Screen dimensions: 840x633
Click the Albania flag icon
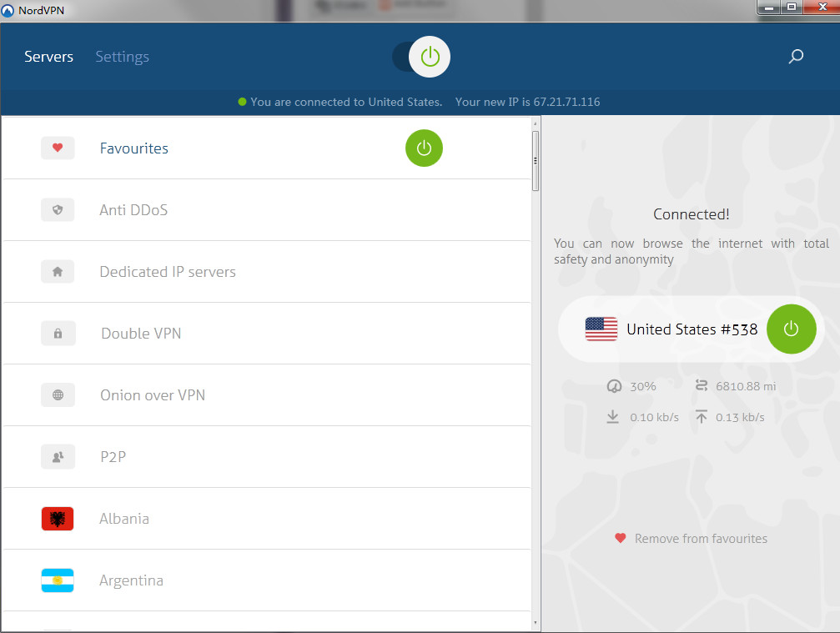58,519
